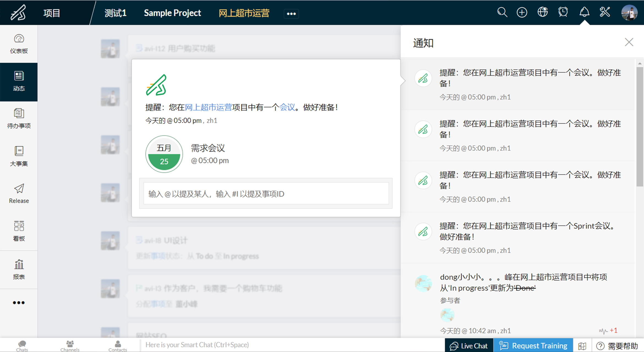Open the Release sidebar item

coord(19,194)
